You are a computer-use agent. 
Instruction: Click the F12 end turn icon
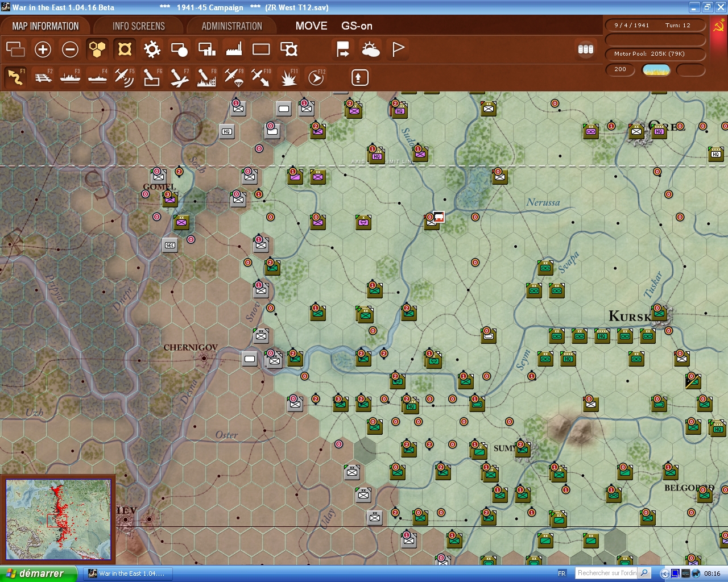click(x=316, y=77)
